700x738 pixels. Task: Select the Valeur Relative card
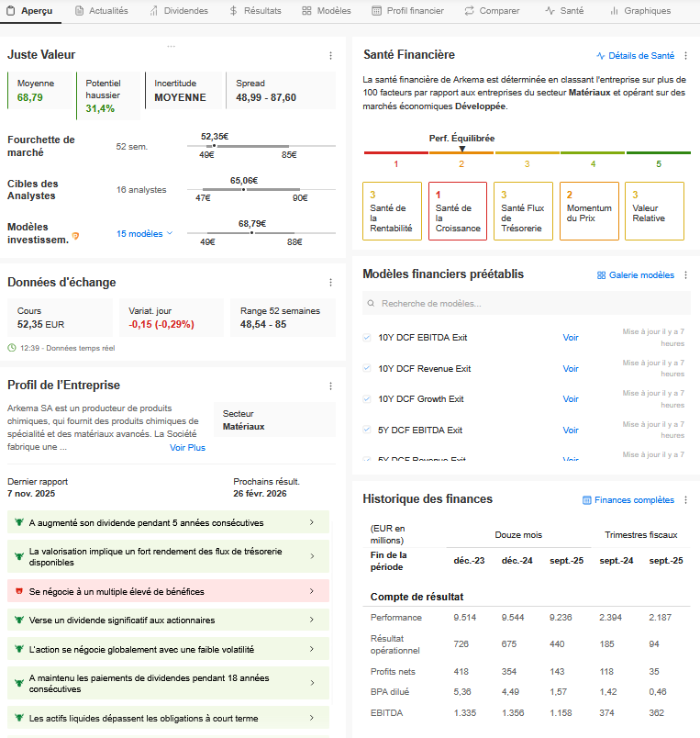click(654, 211)
